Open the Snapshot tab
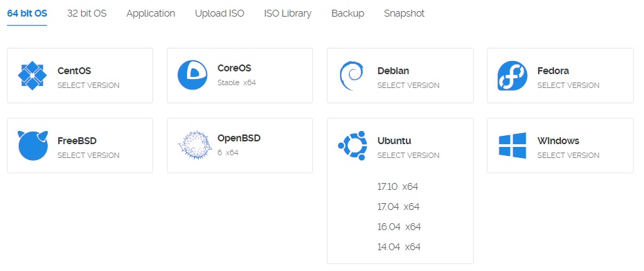This screenshot has height=271, width=644. 404,13
